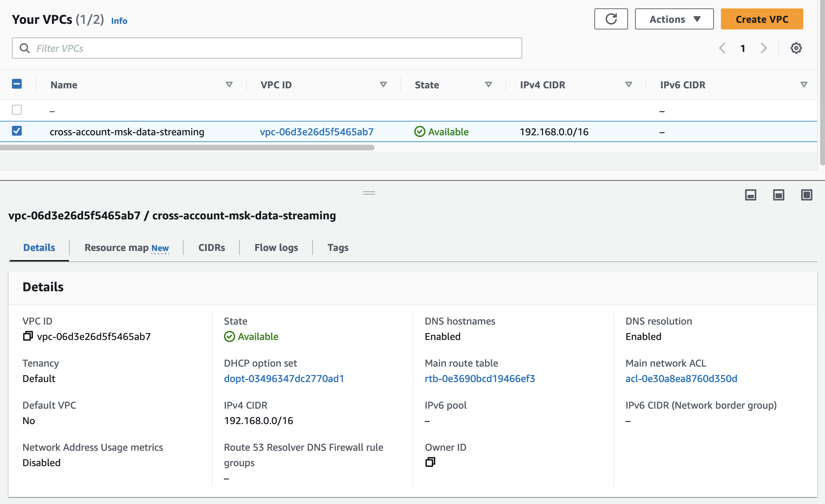Toggle the select-all checkbox in header
This screenshot has width=825, height=504.
point(17,84)
